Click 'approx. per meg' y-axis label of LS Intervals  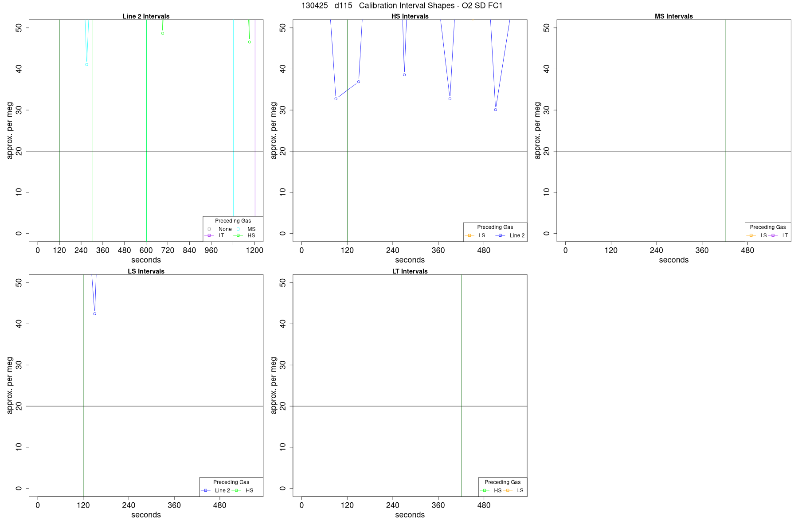coord(10,385)
